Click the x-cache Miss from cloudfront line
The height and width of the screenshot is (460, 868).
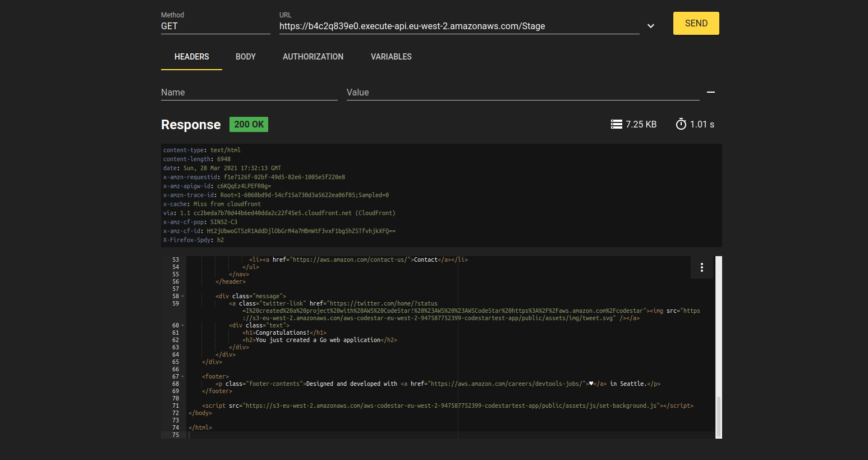pyautogui.click(x=212, y=204)
